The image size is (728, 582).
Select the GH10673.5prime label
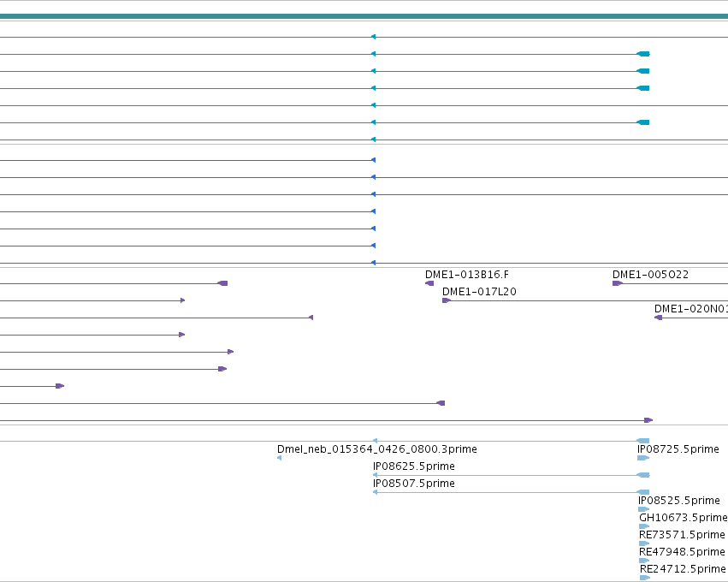point(684,518)
